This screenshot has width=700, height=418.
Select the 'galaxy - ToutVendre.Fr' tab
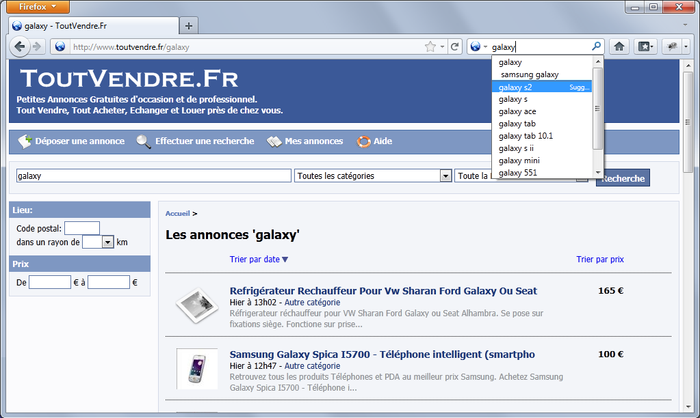pyautogui.click(x=94, y=26)
